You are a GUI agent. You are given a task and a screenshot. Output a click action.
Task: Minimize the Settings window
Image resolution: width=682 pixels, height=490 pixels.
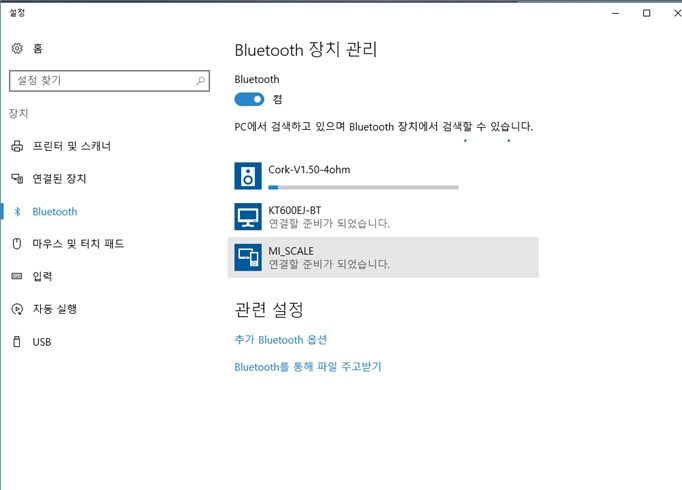tap(615, 13)
